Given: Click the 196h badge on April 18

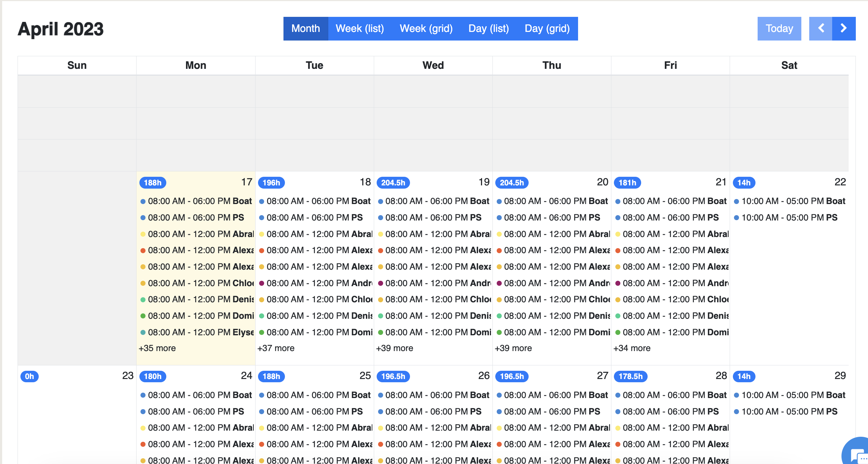Looking at the screenshot, I should pos(271,183).
